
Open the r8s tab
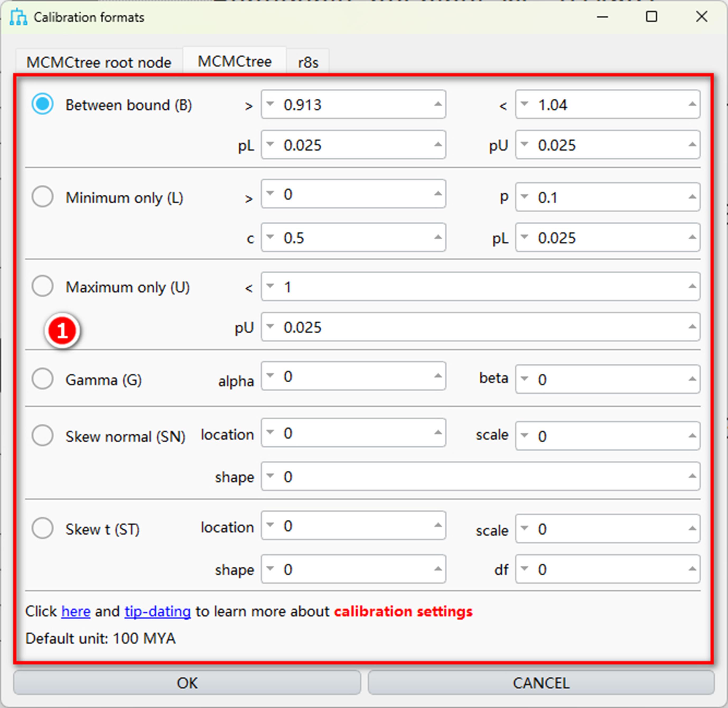(x=308, y=62)
